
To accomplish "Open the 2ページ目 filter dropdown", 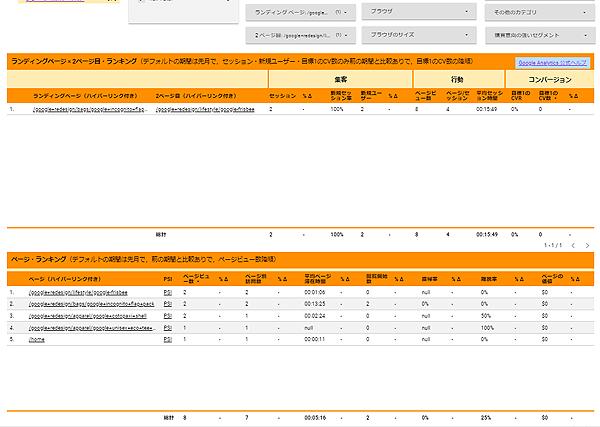I will click(x=301, y=35).
